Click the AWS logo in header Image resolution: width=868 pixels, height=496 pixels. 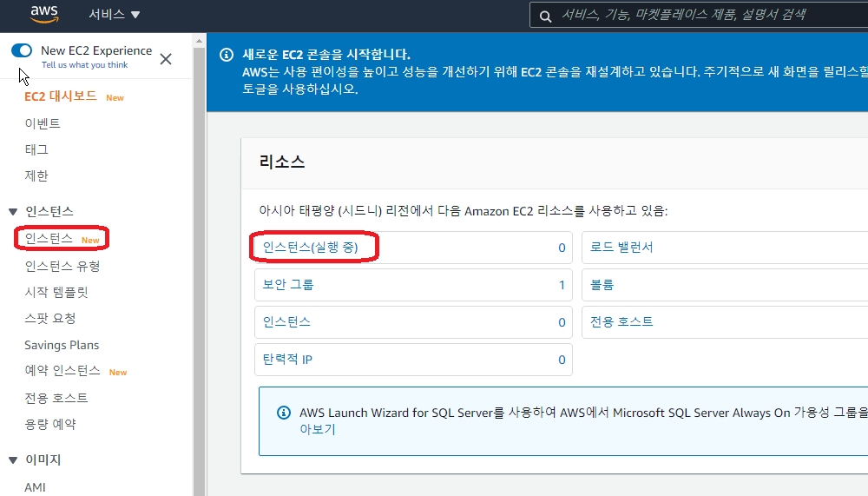tap(44, 14)
